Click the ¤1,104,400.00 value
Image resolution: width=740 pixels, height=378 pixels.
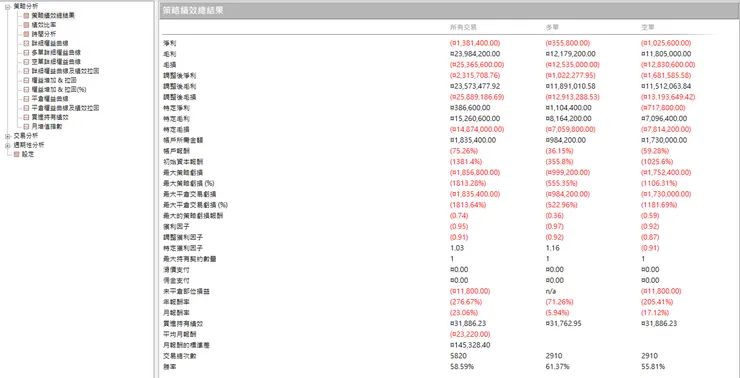click(x=568, y=108)
